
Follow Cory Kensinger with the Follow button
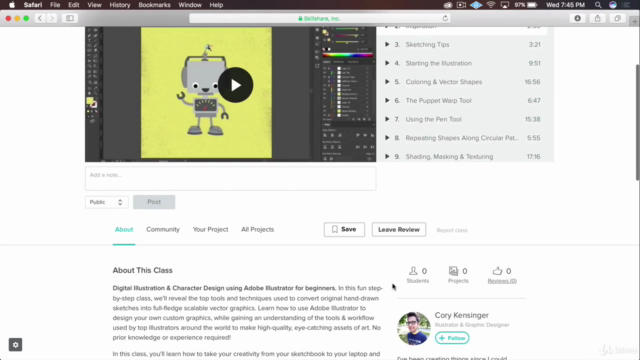click(x=452, y=338)
